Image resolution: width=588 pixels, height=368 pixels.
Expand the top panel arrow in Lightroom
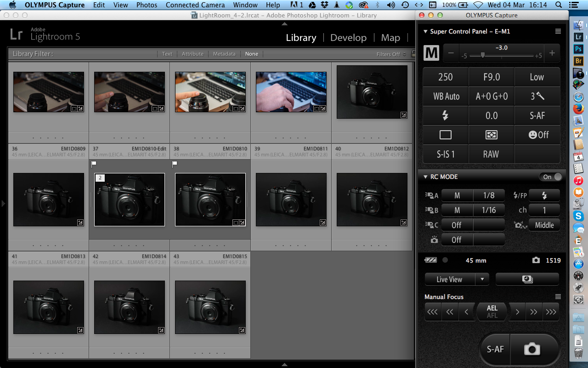coord(284,23)
